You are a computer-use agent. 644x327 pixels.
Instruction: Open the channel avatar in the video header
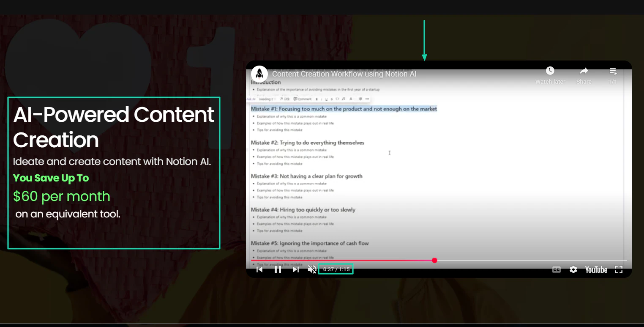coord(259,74)
